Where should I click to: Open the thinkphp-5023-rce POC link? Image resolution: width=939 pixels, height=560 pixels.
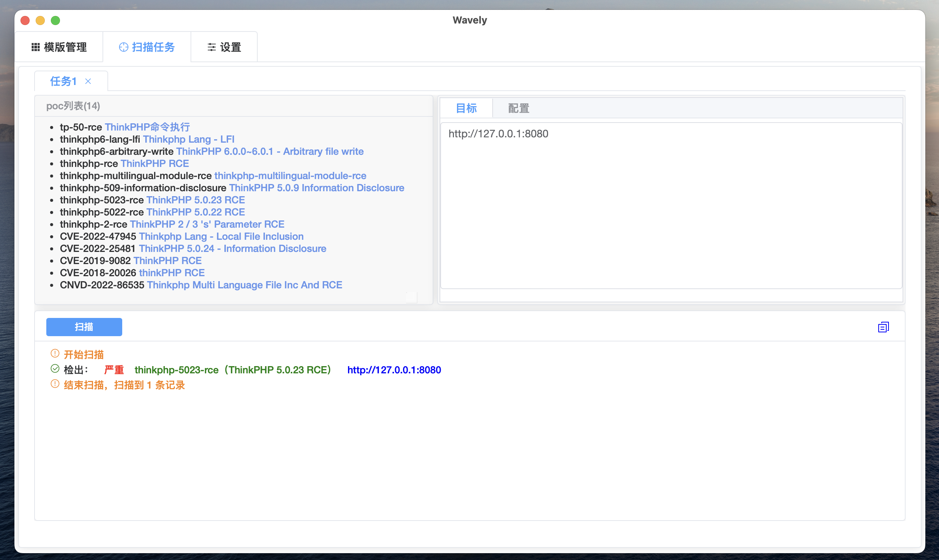tap(196, 200)
